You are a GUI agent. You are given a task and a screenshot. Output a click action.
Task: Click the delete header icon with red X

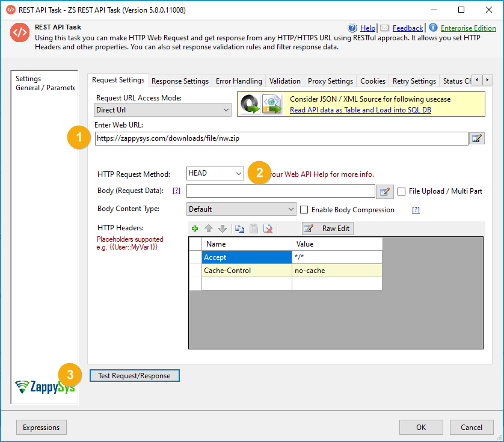pyautogui.click(x=268, y=229)
